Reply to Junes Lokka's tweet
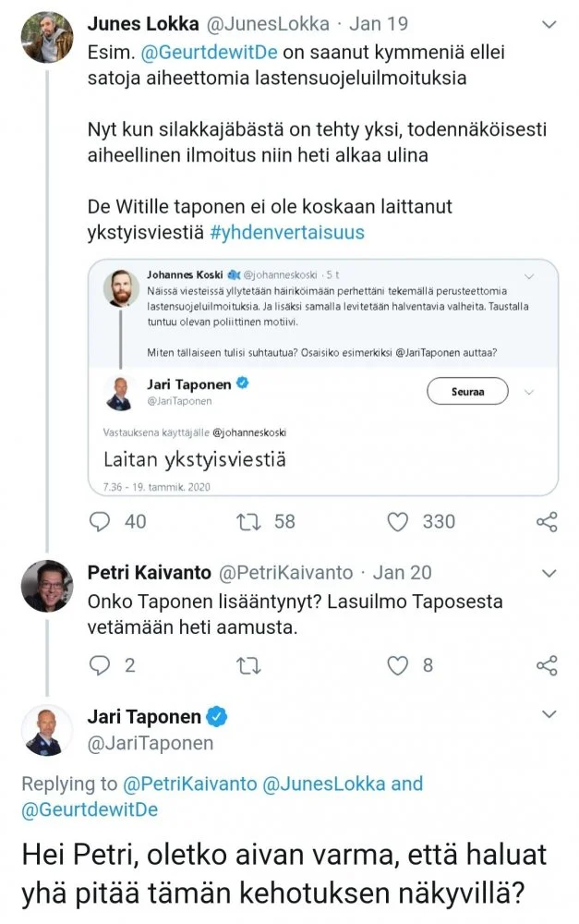This screenshot has height=924, width=579. pos(100,522)
